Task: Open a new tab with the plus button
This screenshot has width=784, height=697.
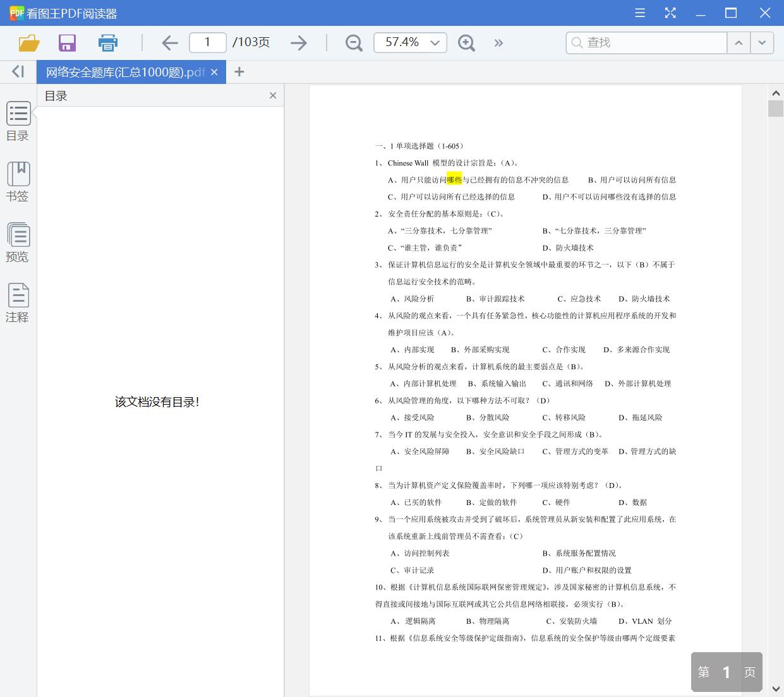Action: (x=239, y=71)
